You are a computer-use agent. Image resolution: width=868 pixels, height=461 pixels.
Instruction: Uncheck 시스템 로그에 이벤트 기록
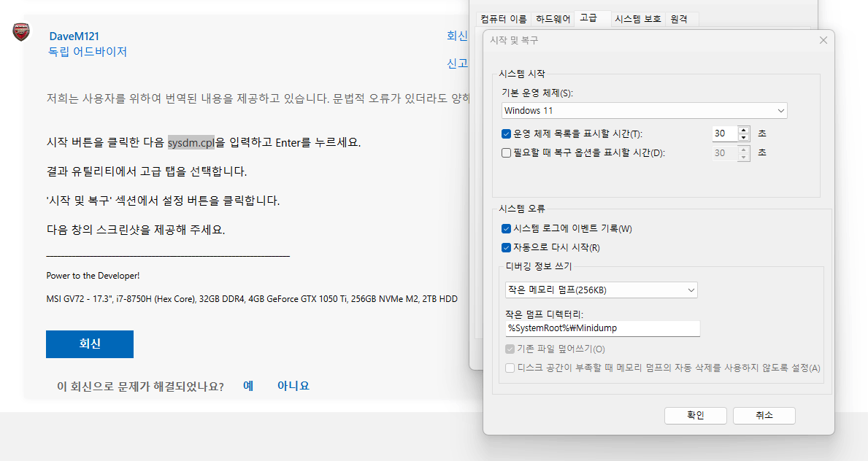point(506,228)
